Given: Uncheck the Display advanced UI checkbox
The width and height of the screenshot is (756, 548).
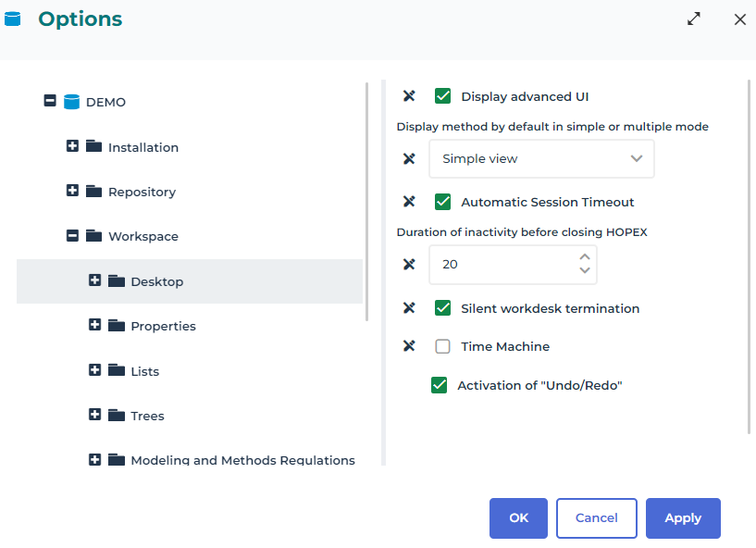Looking at the screenshot, I should [442, 96].
